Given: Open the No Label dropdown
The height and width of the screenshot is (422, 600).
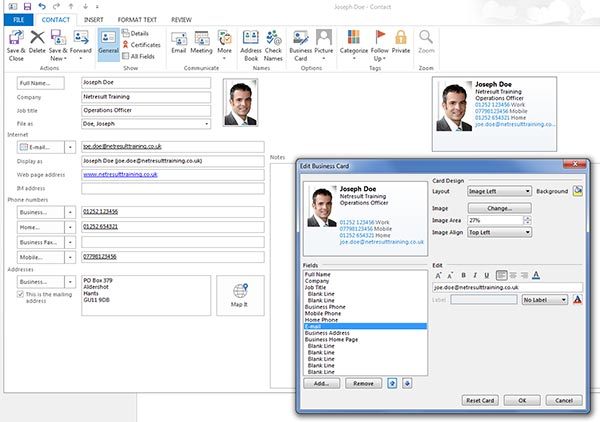Looking at the screenshot, I should pos(545,300).
